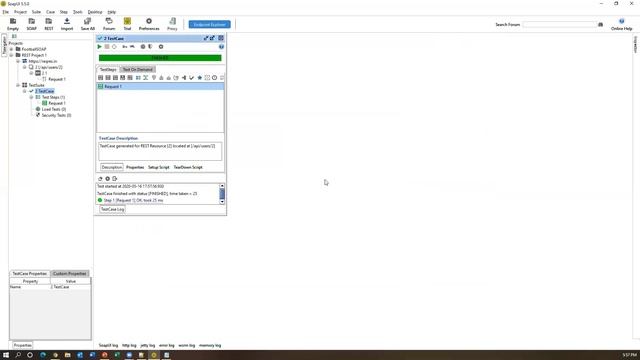Open the Endpoint Explorer
The image size is (640, 360).
pos(209,24)
